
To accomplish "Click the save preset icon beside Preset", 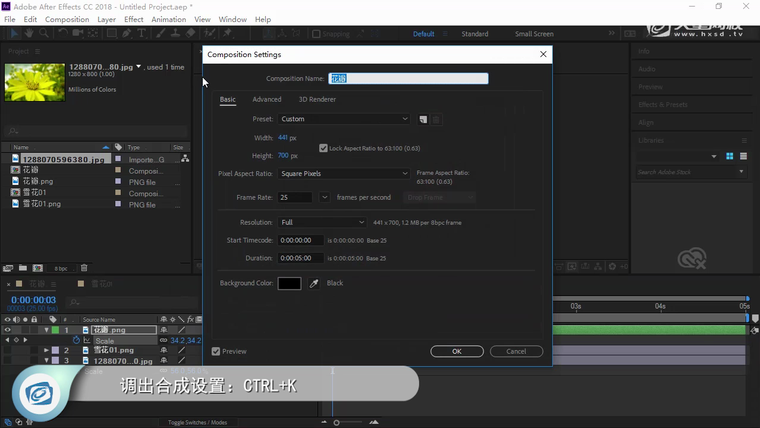I will coord(424,119).
